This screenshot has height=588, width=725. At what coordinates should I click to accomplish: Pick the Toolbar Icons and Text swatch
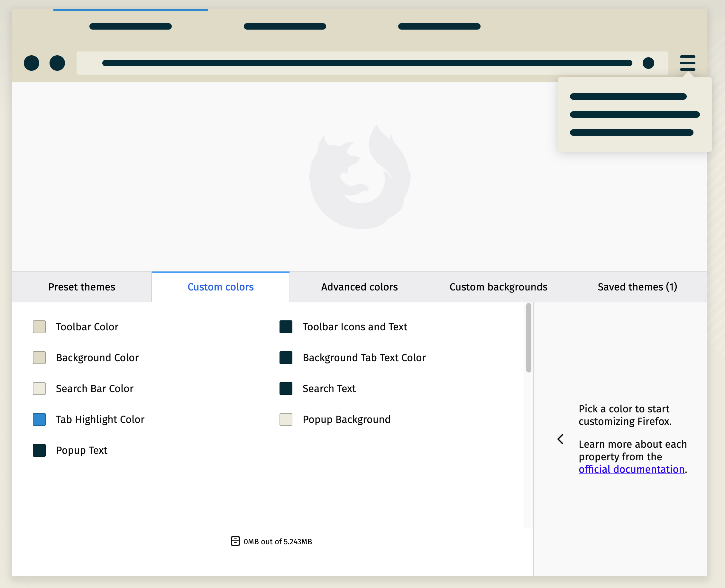(x=286, y=327)
